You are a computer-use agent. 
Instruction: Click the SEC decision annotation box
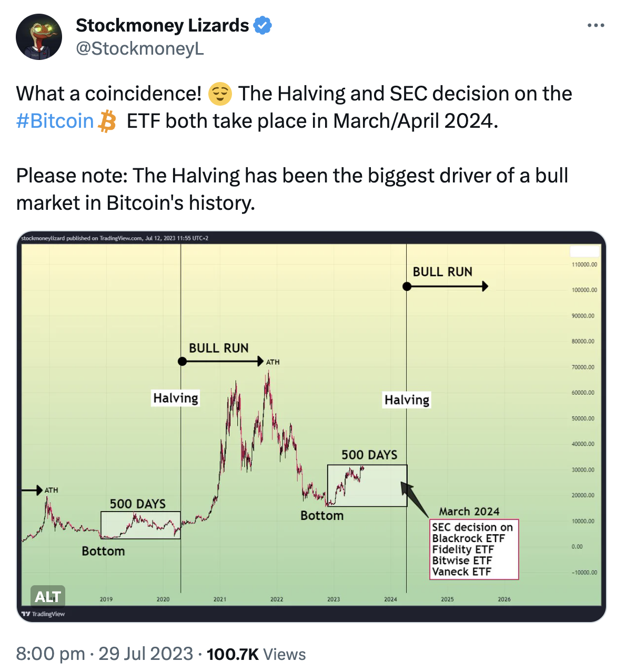click(x=473, y=549)
